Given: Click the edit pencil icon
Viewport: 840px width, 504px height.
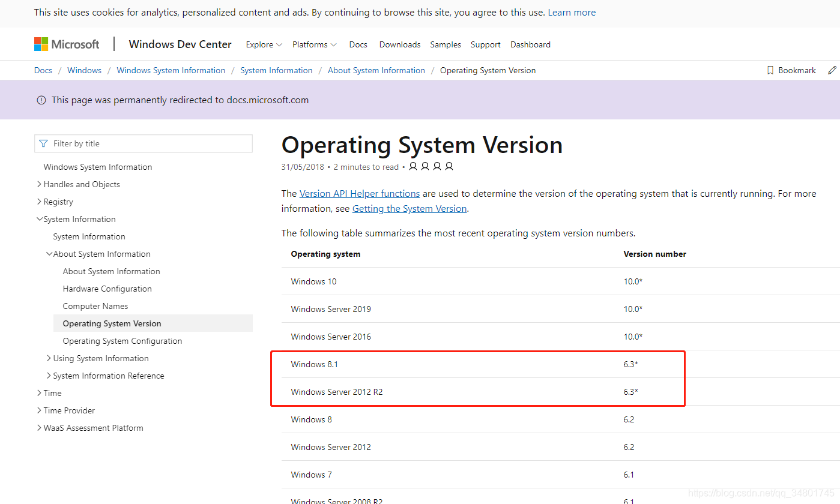Looking at the screenshot, I should point(832,70).
